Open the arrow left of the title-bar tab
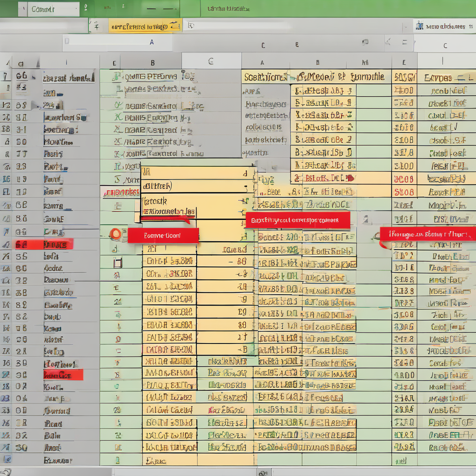 point(22,9)
